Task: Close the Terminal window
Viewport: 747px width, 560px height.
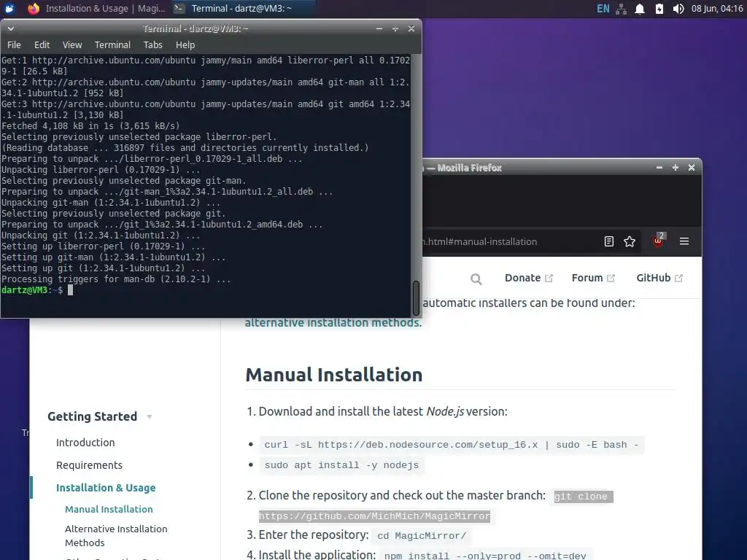Action: pyautogui.click(x=411, y=28)
